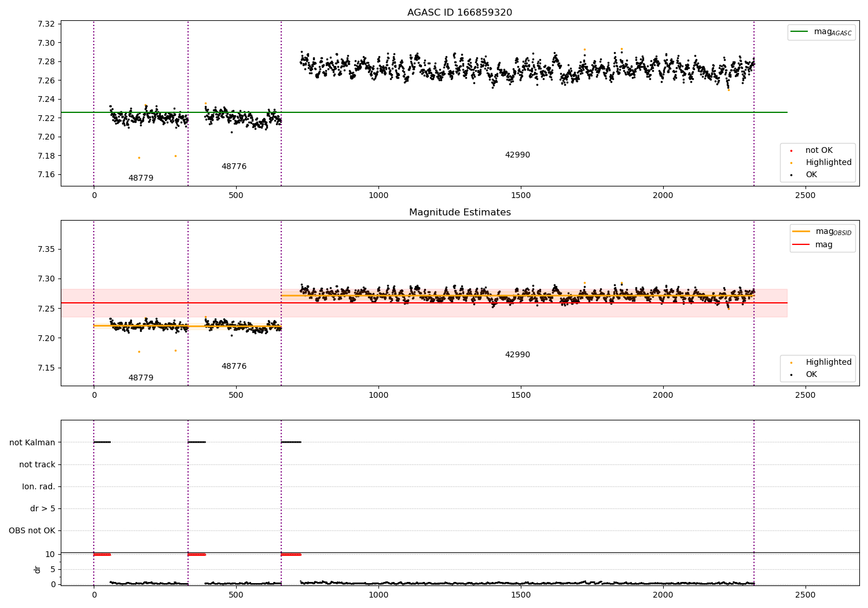Screen dimensions: 868x608
Task: Click the 48779 label in top plot
Action: (x=141, y=178)
